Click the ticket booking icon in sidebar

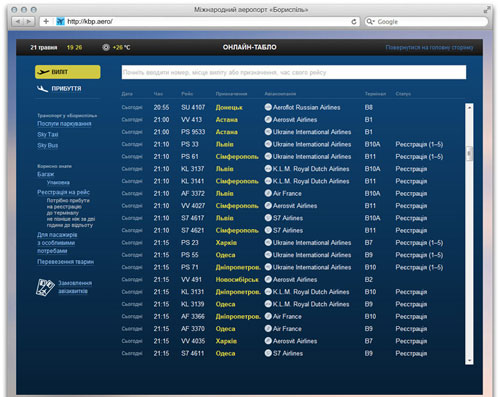point(45,287)
